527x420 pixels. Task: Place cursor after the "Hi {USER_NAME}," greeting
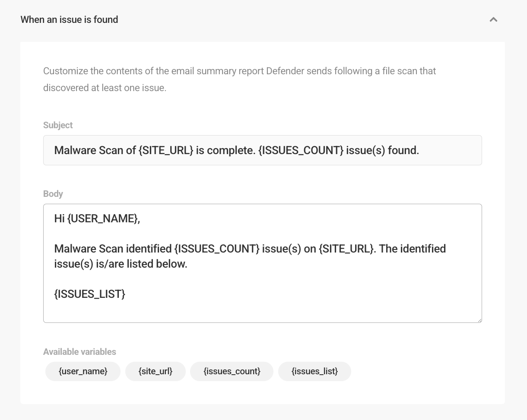point(141,218)
